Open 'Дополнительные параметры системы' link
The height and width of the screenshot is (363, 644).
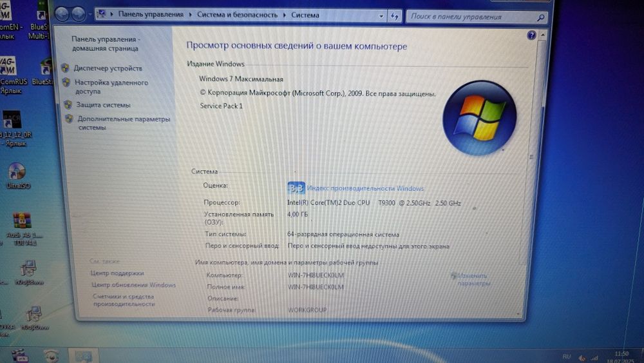coord(124,123)
